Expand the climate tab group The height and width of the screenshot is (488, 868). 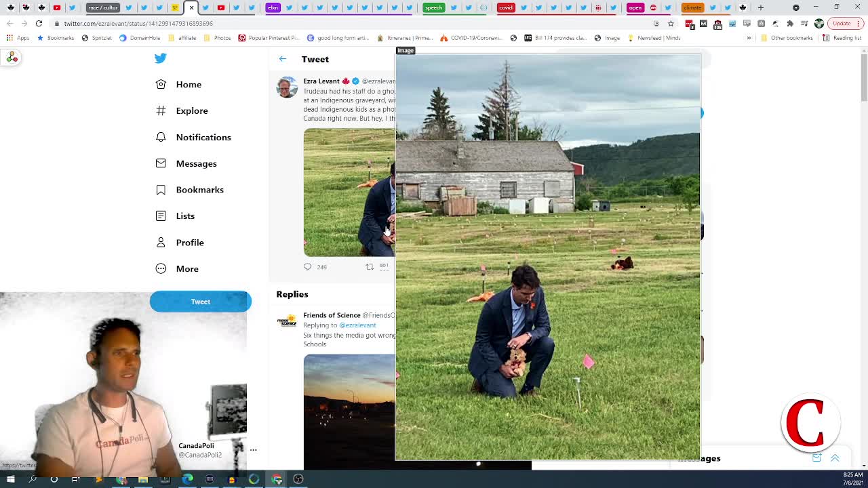(692, 7)
